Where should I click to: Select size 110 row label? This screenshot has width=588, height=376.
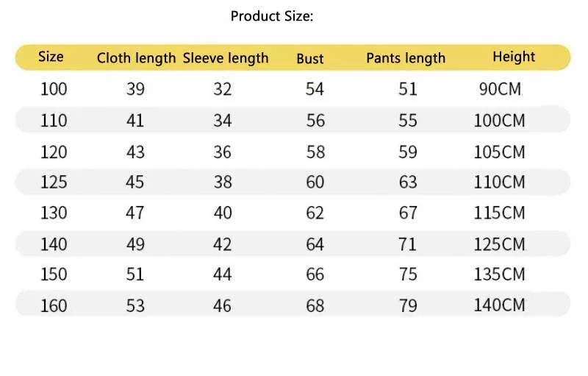click(54, 121)
